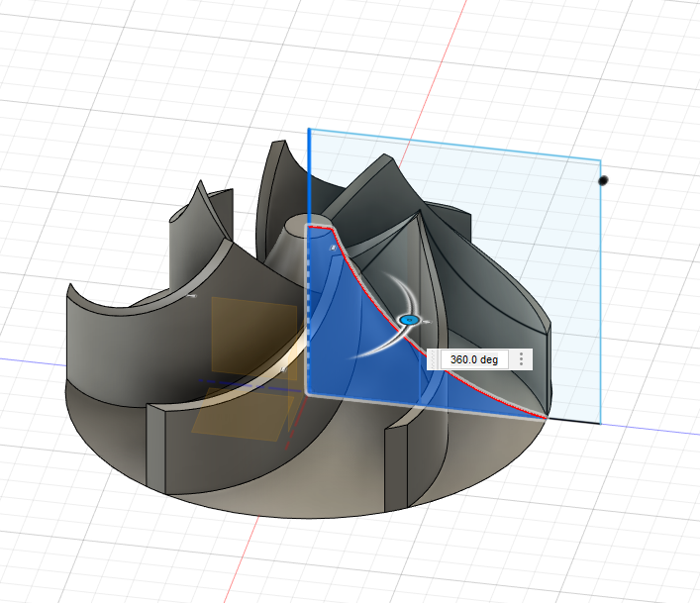Select the orange origin plane in the model
The height and width of the screenshot is (603, 700).
click(254, 340)
